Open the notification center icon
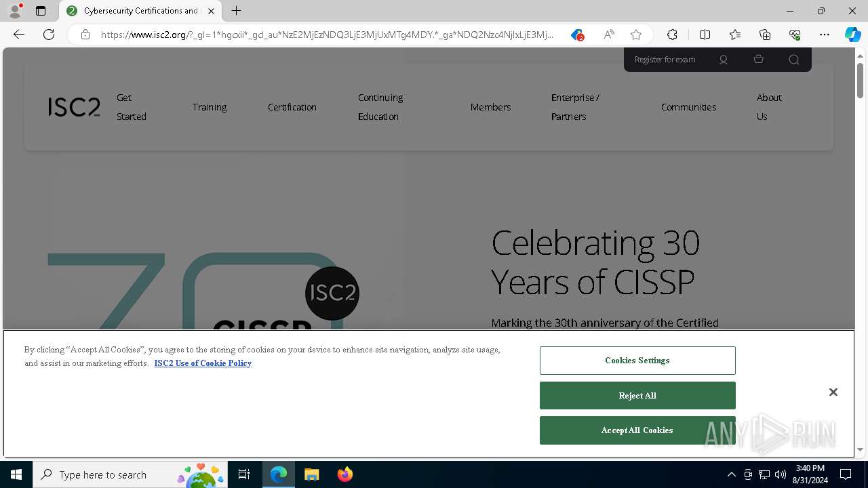Screen dimensions: 868x488 [x=846, y=474]
